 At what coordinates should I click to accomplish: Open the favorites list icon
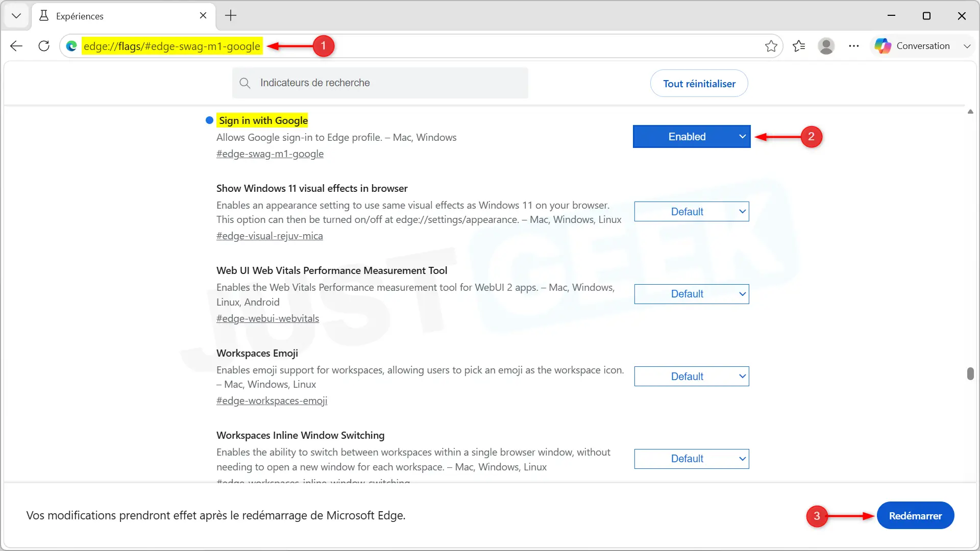[x=799, y=46]
